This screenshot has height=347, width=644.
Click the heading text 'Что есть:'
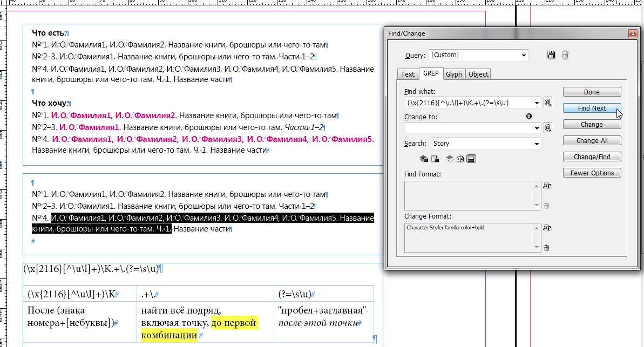49,33
